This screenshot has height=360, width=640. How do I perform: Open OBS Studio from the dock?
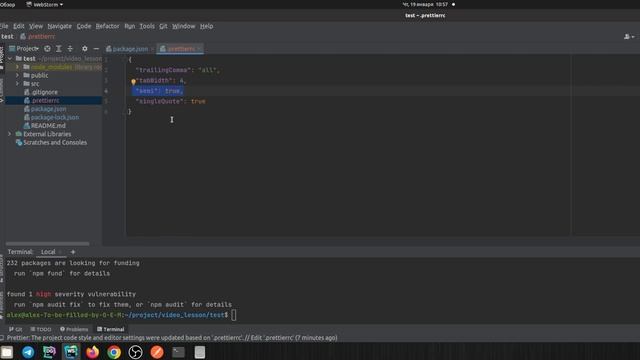[x=136, y=352]
